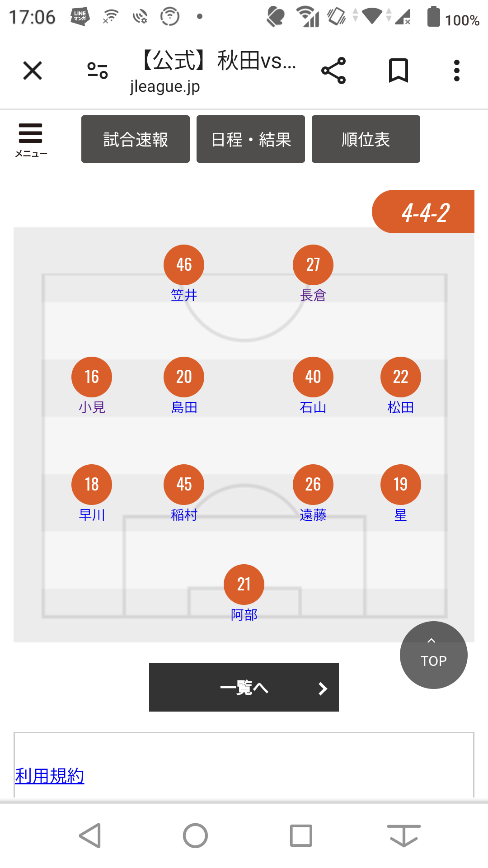This screenshot has width=488, height=868.
Task: Close the browser tab with X icon
Action: (x=33, y=71)
